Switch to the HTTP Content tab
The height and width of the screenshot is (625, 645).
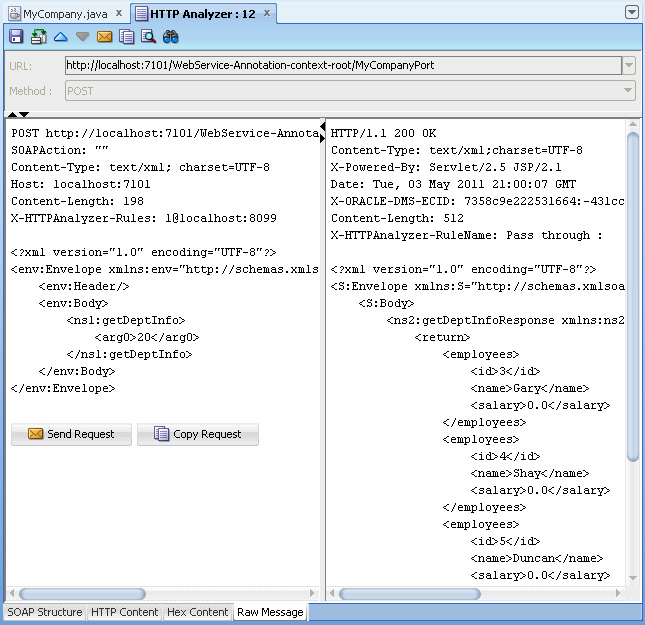click(125, 612)
